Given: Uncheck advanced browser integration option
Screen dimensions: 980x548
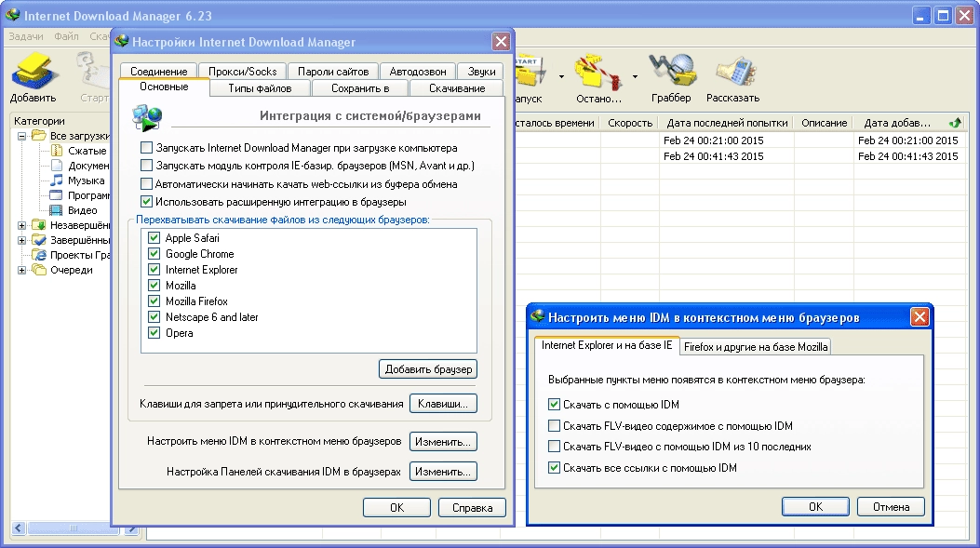Looking at the screenshot, I should 146,201.
